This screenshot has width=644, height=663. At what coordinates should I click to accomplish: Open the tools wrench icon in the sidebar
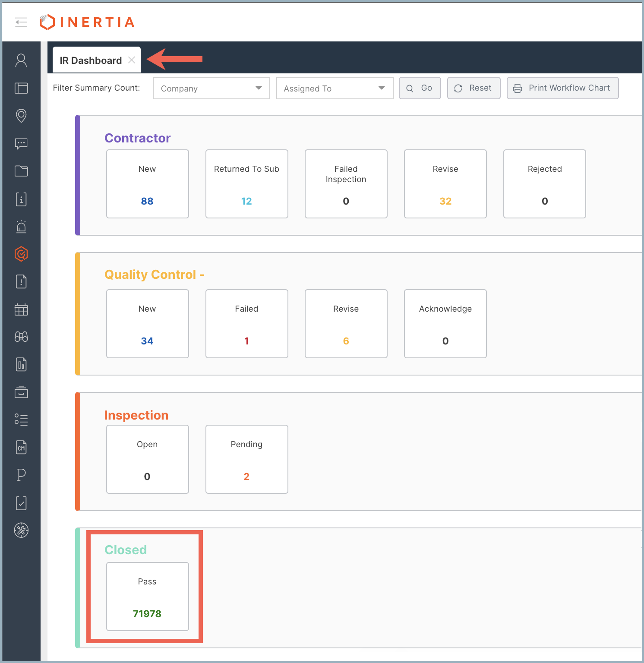tap(21, 530)
